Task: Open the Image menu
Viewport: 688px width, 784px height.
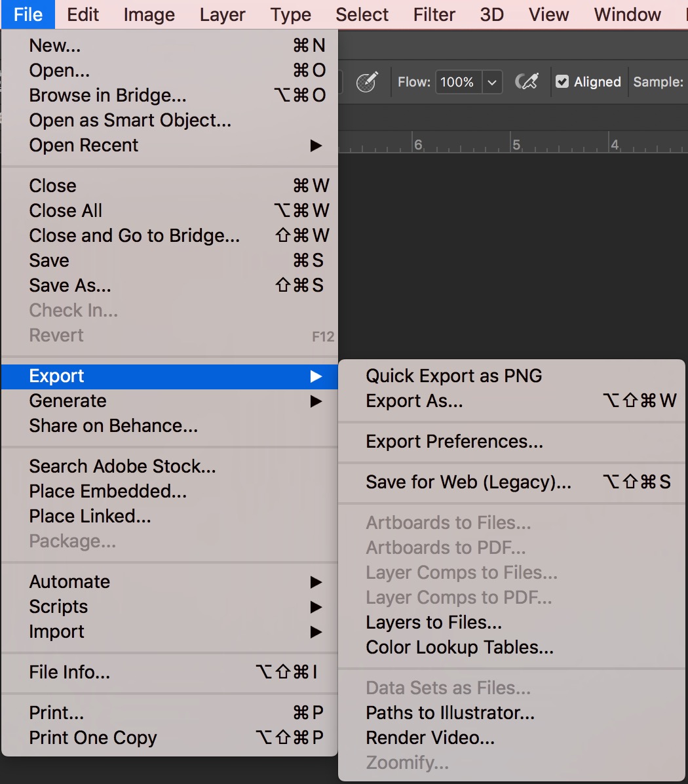Action: [x=149, y=14]
